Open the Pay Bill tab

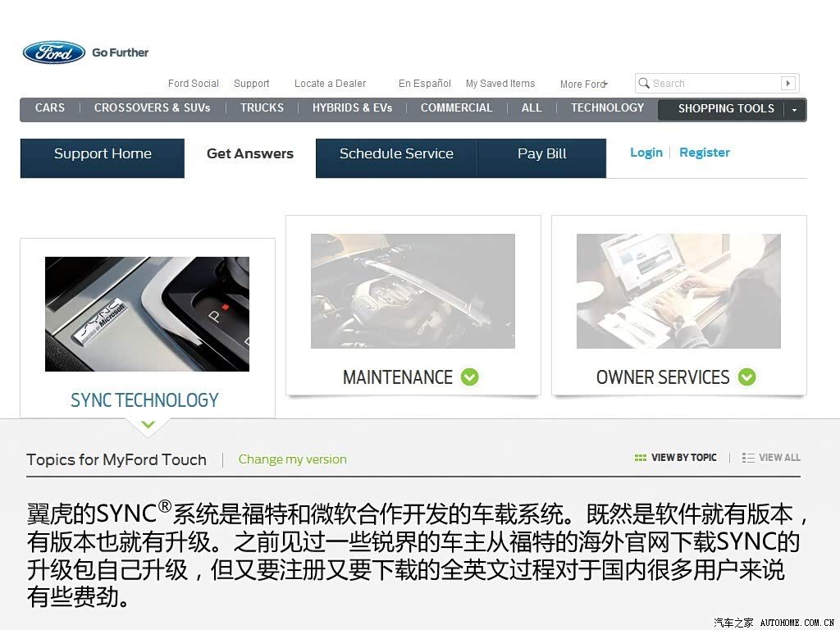pyautogui.click(x=541, y=158)
